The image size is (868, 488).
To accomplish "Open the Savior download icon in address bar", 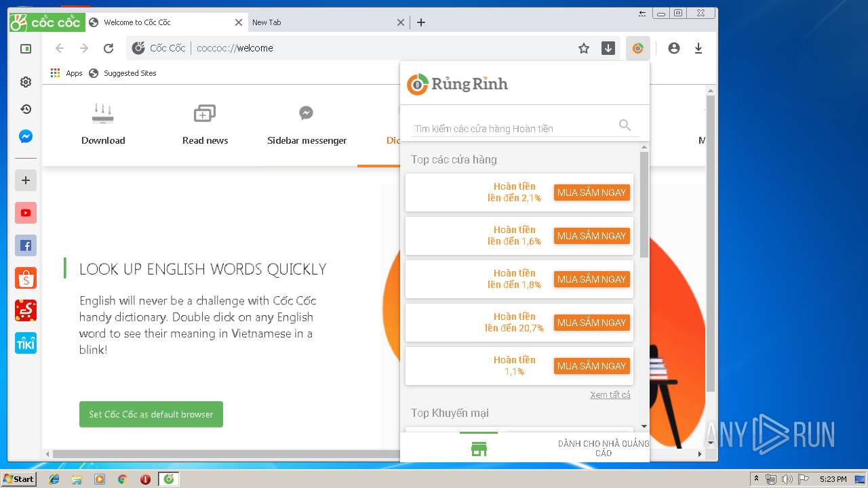I will (608, 48).
